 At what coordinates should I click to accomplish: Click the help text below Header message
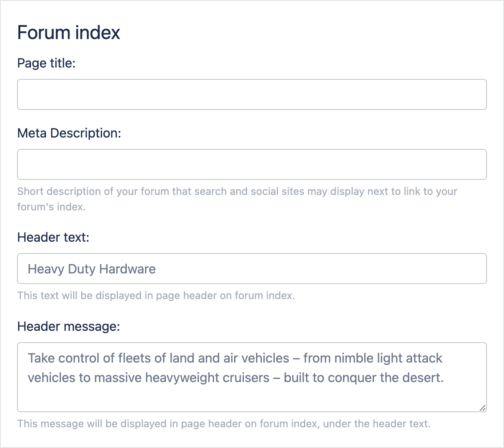pos(224,424)
